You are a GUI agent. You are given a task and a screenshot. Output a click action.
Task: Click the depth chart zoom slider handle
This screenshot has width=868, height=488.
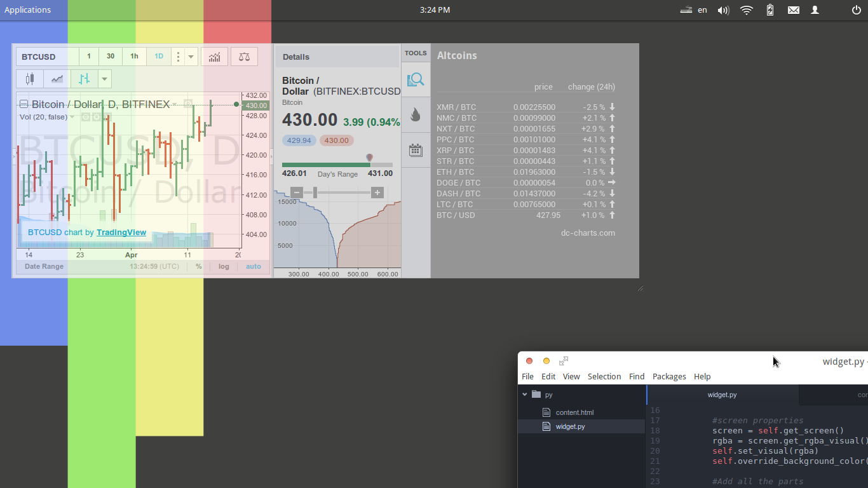pyautogui.click(x=315, y=192)
